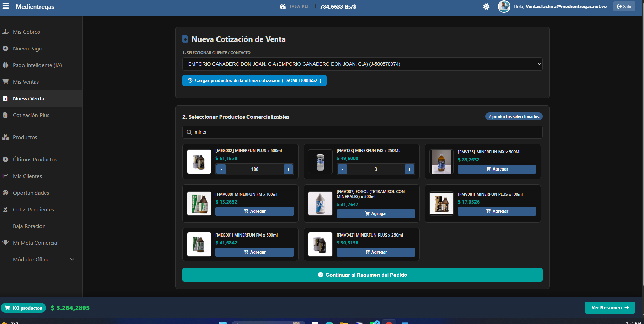Add MINERFUN MX x 500ML with Agregar
Image resolution: width=644 pixels, height=324 pixels.
coord(497,169)
